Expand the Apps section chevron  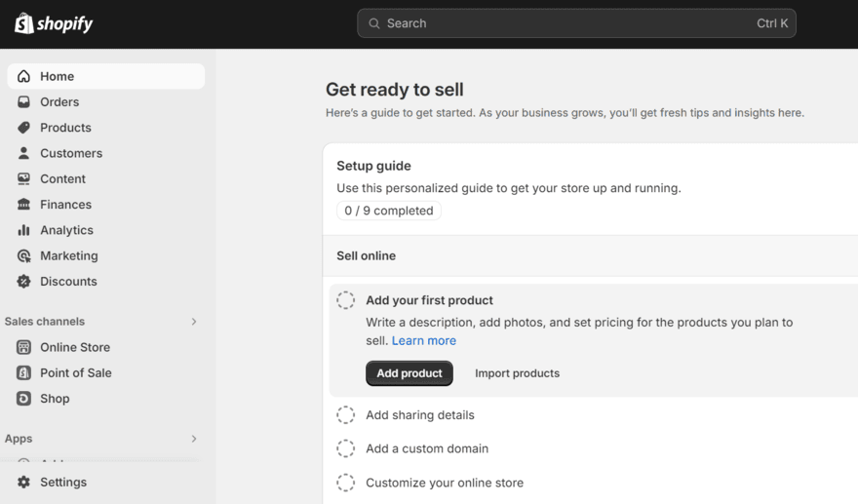(194, 439)
